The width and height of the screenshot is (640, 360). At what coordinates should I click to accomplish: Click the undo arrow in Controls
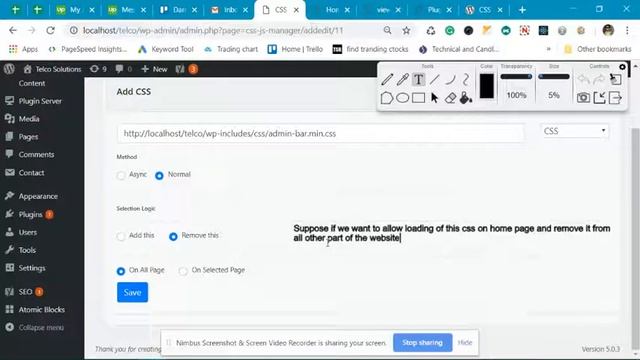583,79
